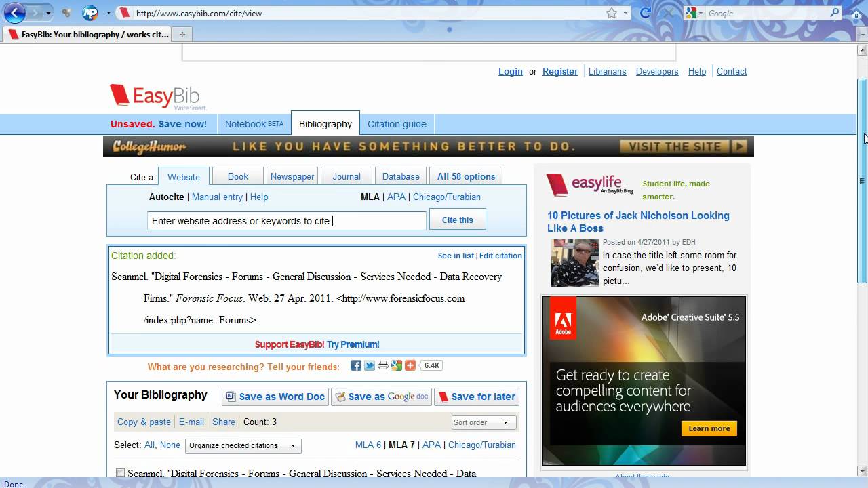Switch to the Citation guide tab
Image resolution: width=868 pixels, height=488 pixels.
click(x=397, y=124)
